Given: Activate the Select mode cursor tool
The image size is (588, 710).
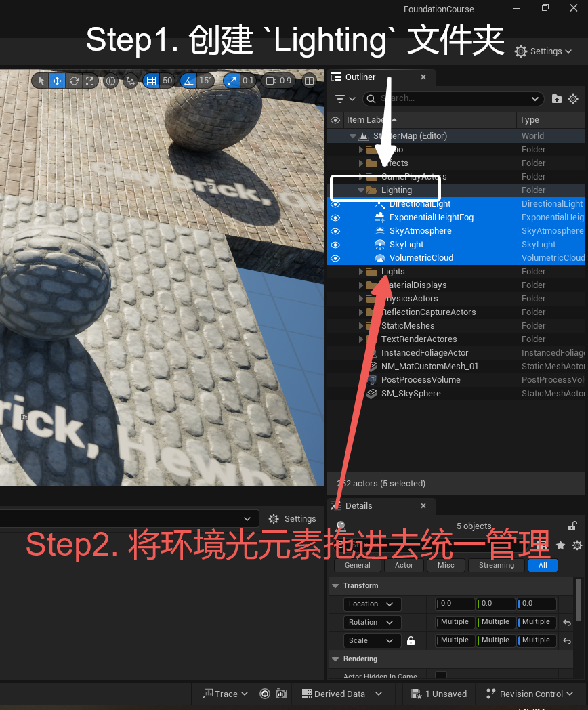Looking at the screenshot, I should click(x=41, y=81).
